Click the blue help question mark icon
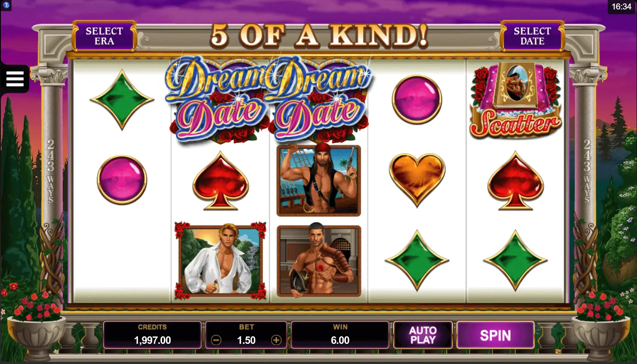The width and height of the screenshot is (637, 364). [x=6, y=5]
